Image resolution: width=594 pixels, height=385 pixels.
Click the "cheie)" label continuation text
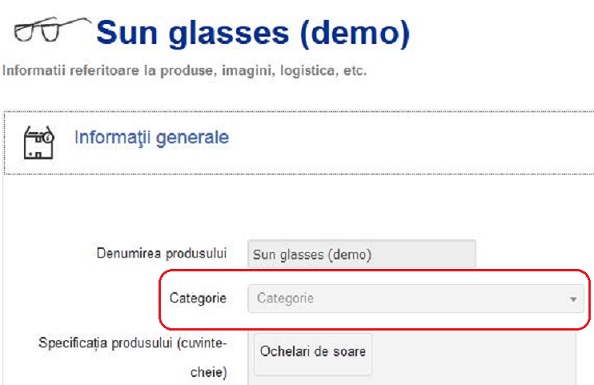(x=209, y=372)
